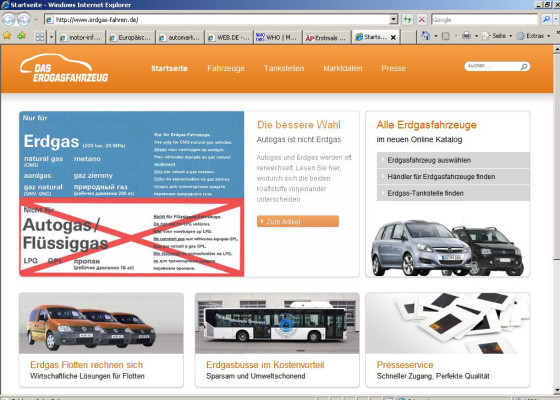The image size is (560, 400).
Task: Select Erdgas-Tankstelle finden
Action: pyautogui.click(x=453, y=193)
